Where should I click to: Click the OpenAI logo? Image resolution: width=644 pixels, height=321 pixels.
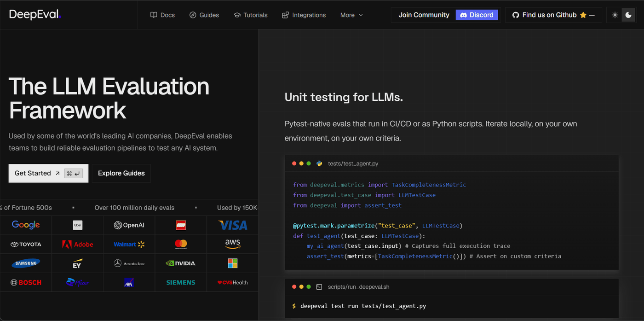pos(129,225)
